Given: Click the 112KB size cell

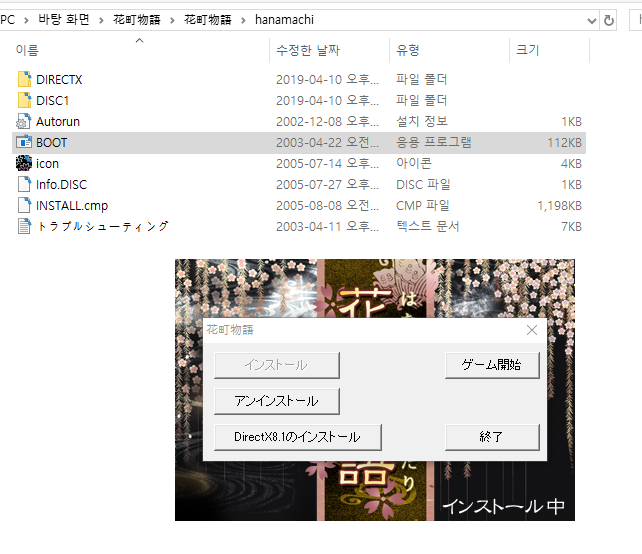Looking at the screenshot, I should point(564,142).
